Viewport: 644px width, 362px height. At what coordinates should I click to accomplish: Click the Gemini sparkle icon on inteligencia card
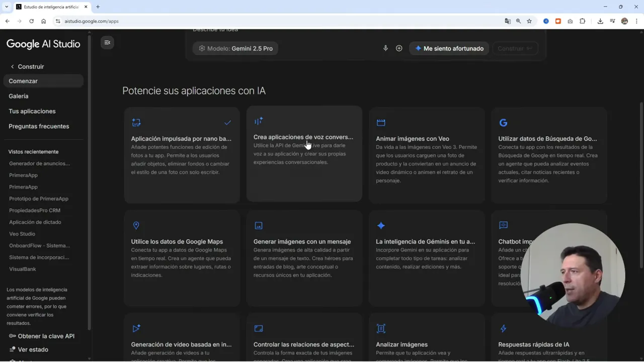[381, 225]
